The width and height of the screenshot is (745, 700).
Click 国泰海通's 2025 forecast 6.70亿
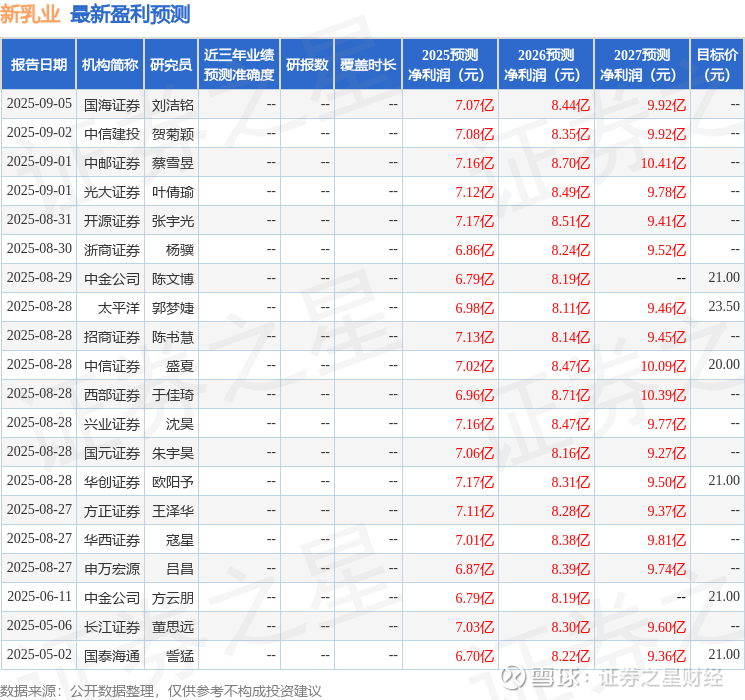475,656
